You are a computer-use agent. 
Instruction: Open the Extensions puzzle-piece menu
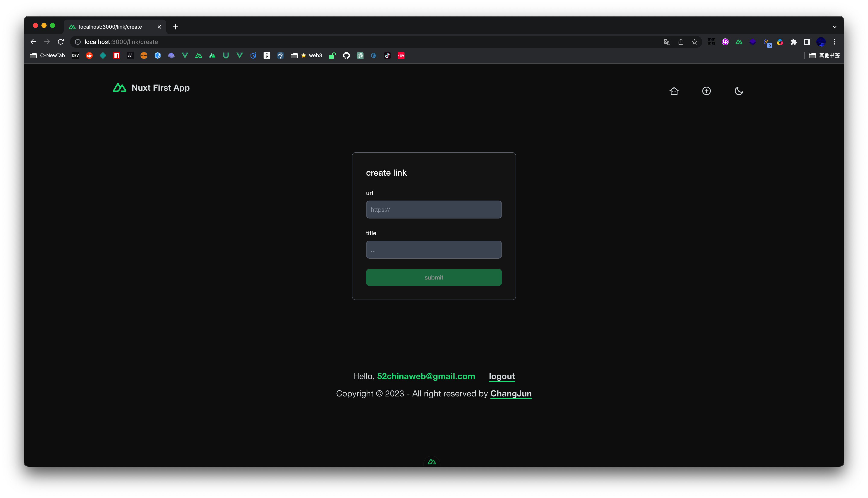click(793, 42)
